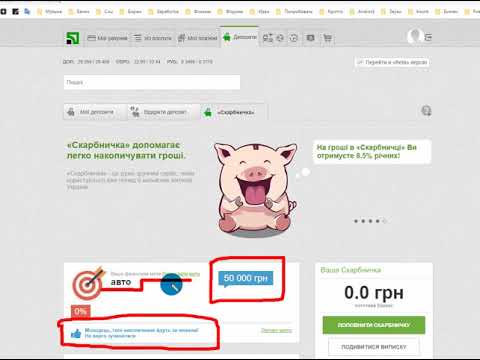Click the ДОЛ exchange rate text

(86, 62)
